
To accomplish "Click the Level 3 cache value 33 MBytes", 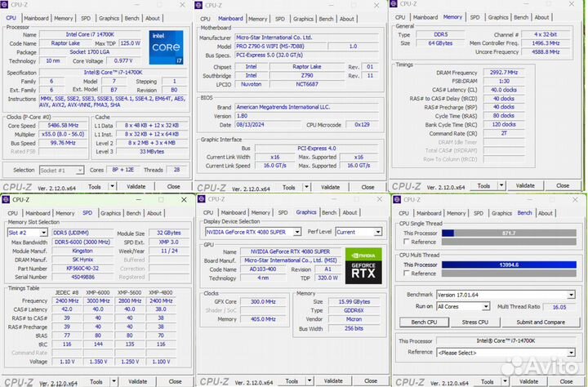I will [x=152, y=152].
